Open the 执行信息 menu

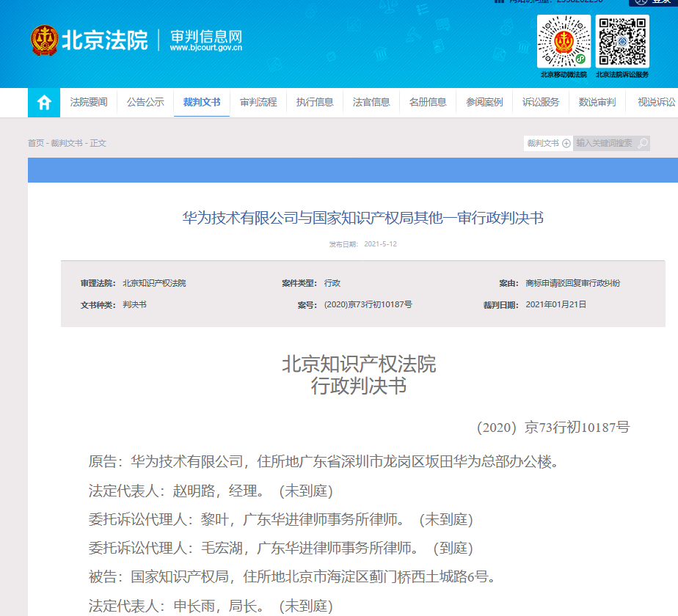(315, 103)
